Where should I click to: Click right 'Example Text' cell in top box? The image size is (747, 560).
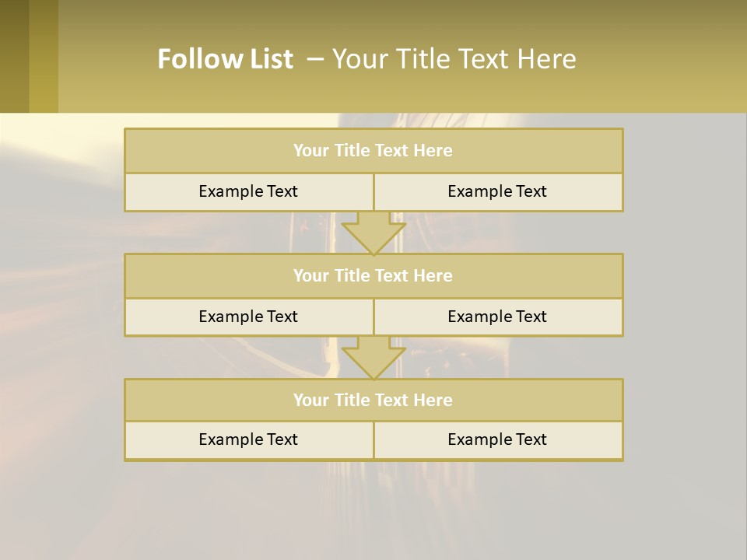pyautogui.click(x=498, y=192)
